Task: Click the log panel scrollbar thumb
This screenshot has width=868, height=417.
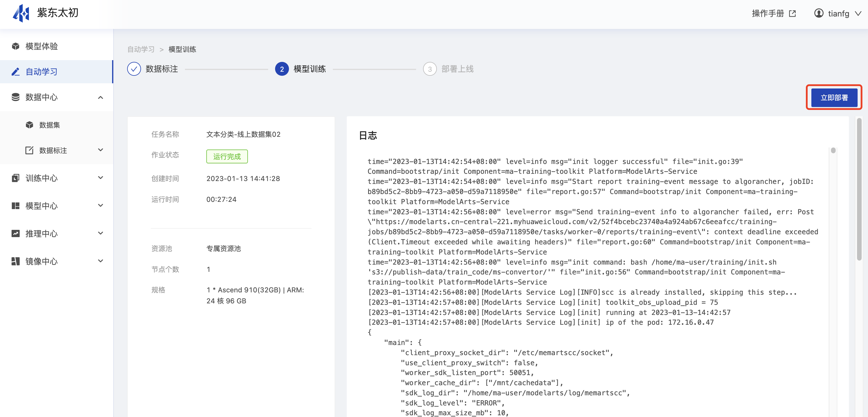Action: point(833,150)
